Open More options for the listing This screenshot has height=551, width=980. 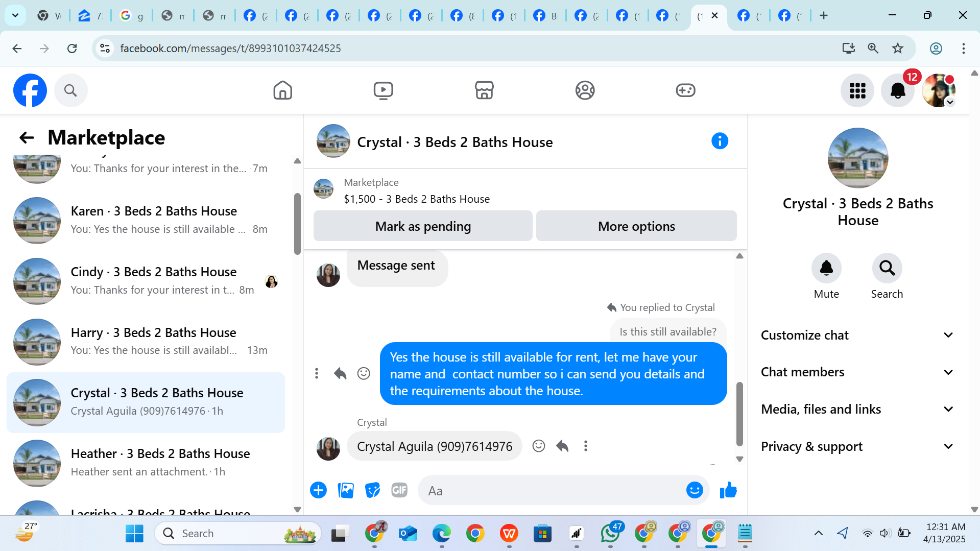(636, 226)
